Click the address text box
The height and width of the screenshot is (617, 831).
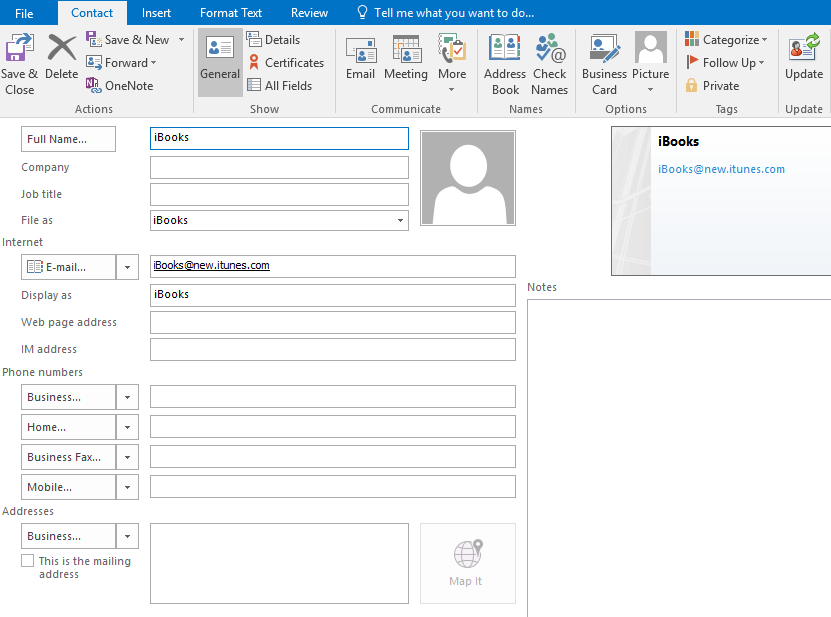coord(279,563)
